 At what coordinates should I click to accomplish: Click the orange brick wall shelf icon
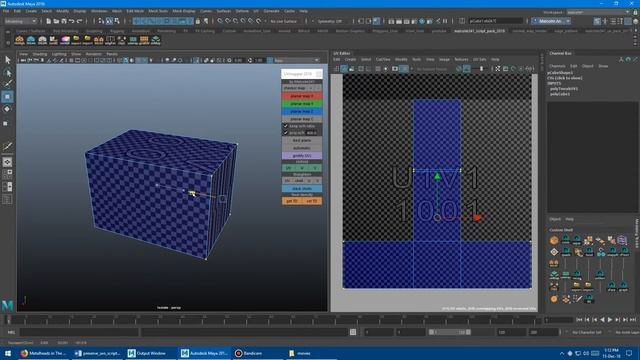(144, 40)
